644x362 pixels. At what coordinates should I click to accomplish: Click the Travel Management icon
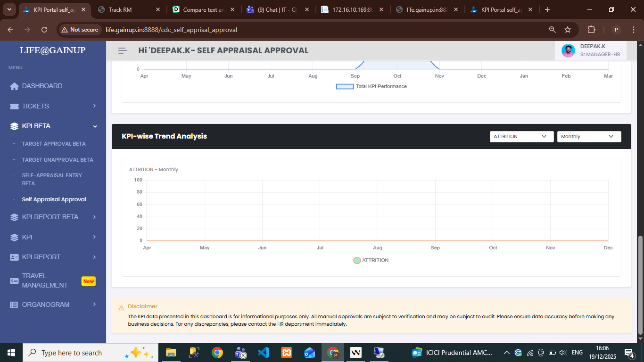click(x=14, y=281)
